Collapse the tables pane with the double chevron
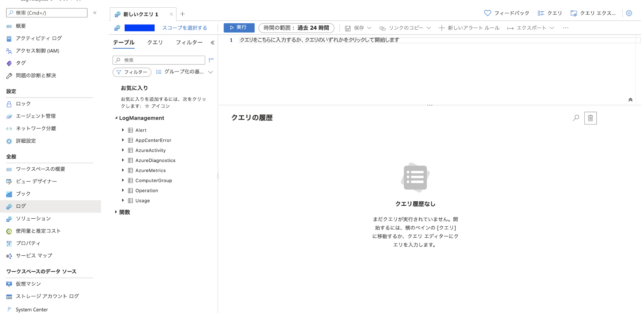Screen dimensions: 644x313 click(212, 43)
